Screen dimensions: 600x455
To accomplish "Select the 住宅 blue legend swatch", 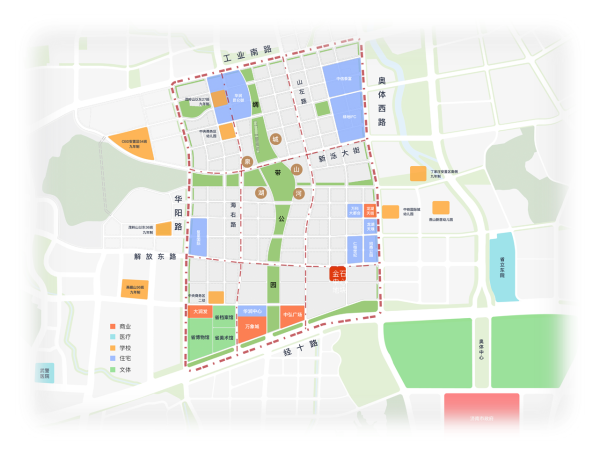I will (x=112, y=360).
